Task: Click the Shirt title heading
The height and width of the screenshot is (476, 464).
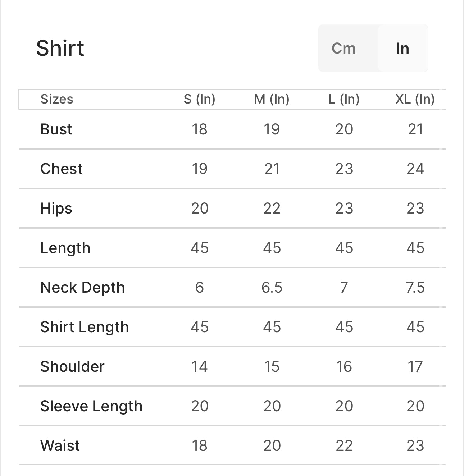Action: tap(60, 47)
